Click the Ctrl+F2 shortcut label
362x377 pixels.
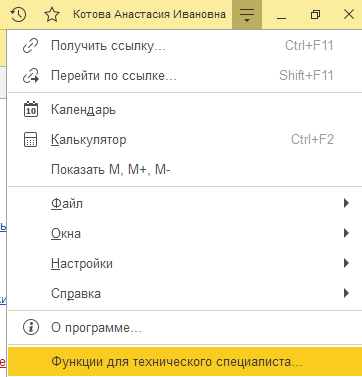(x=312, y=139)
